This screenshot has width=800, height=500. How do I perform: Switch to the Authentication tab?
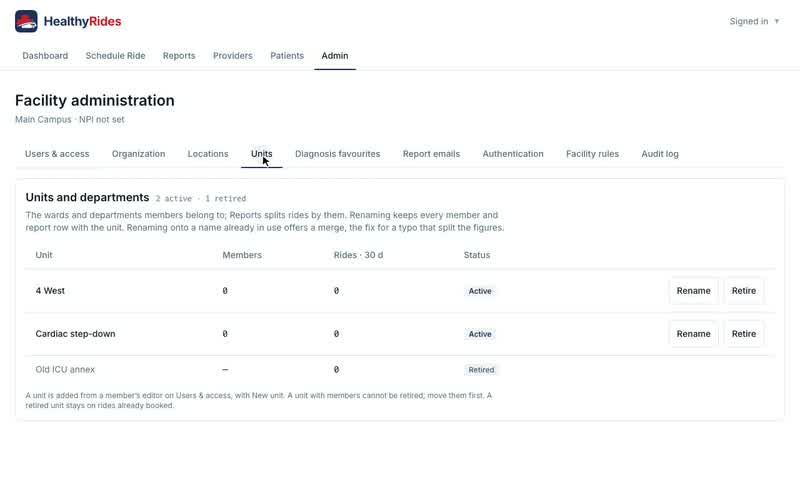click(x=513, y=154)
